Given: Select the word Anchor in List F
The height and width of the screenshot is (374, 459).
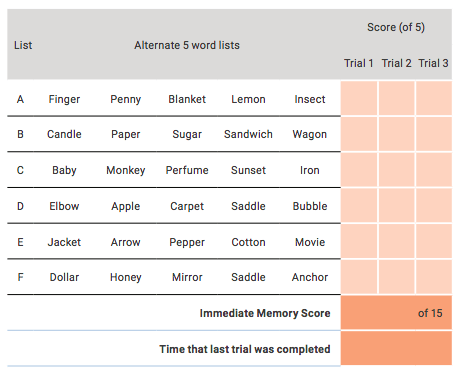Looking at the screenshot, I should click(310, 277).
